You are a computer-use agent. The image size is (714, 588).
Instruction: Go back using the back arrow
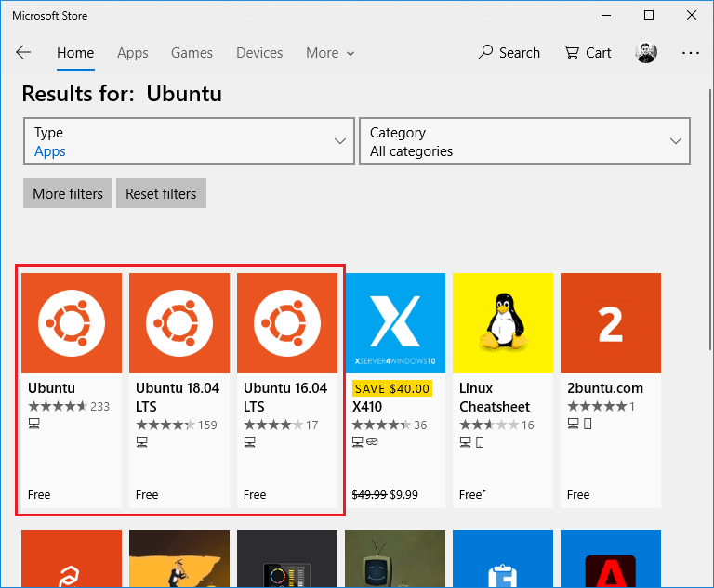(x=23, y=52)
